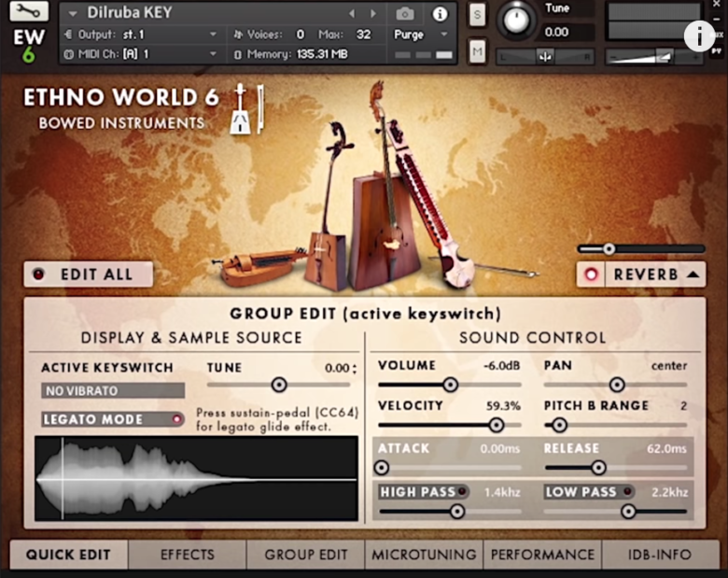Click the output routing icon

pos(68,35)
